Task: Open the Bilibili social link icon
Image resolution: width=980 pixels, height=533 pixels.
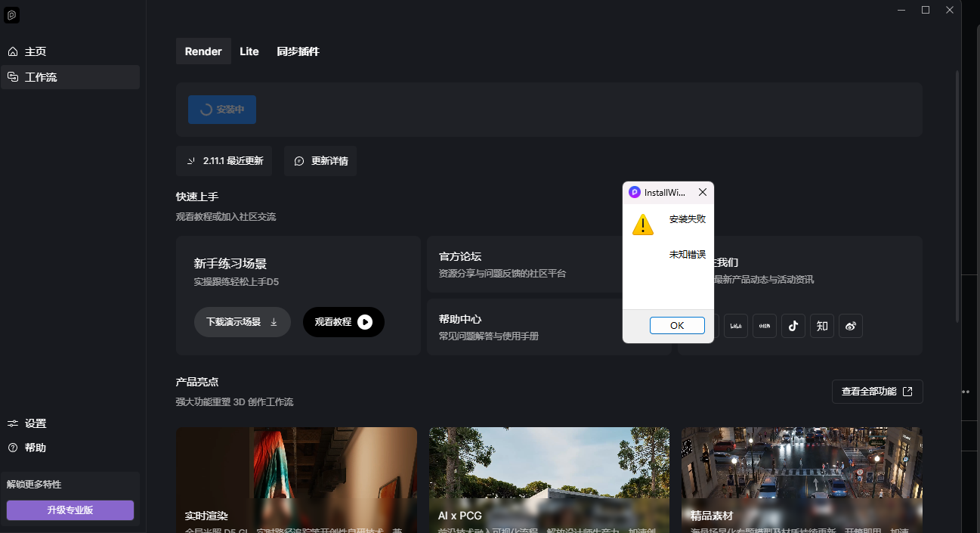Action: [735, 326]
